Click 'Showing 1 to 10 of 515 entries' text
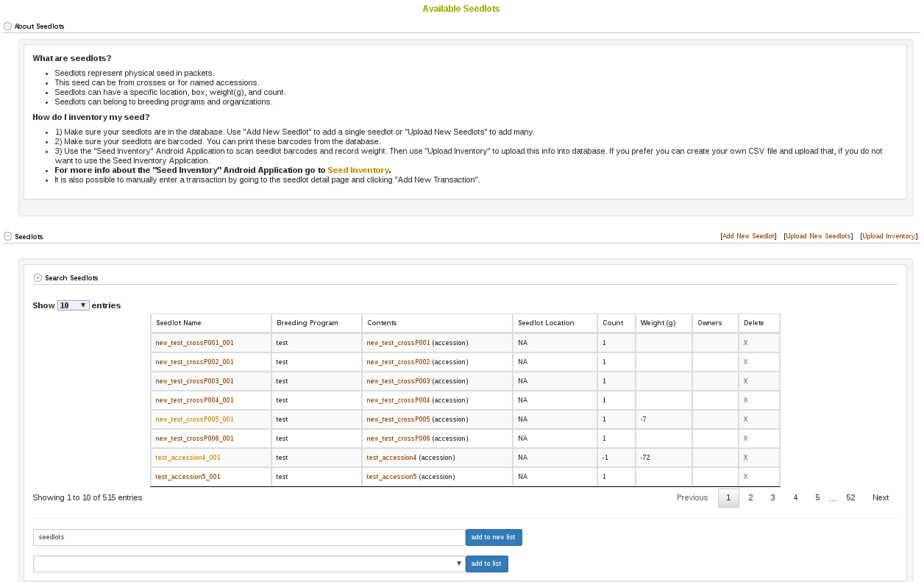 (x=88, y=498)
